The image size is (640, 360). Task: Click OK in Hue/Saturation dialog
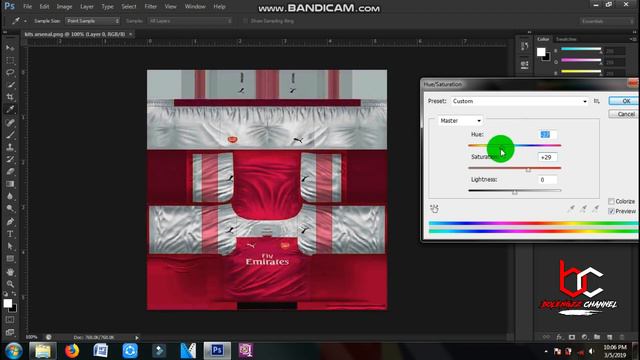(x=624, y=101)
